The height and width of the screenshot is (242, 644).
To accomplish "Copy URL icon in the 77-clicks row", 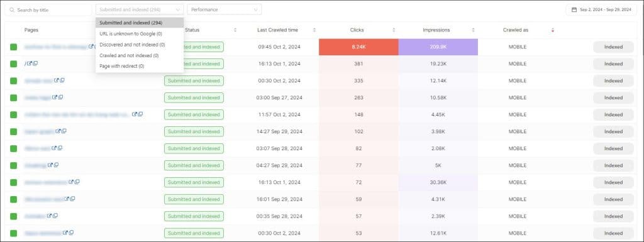I will (56, 165).
